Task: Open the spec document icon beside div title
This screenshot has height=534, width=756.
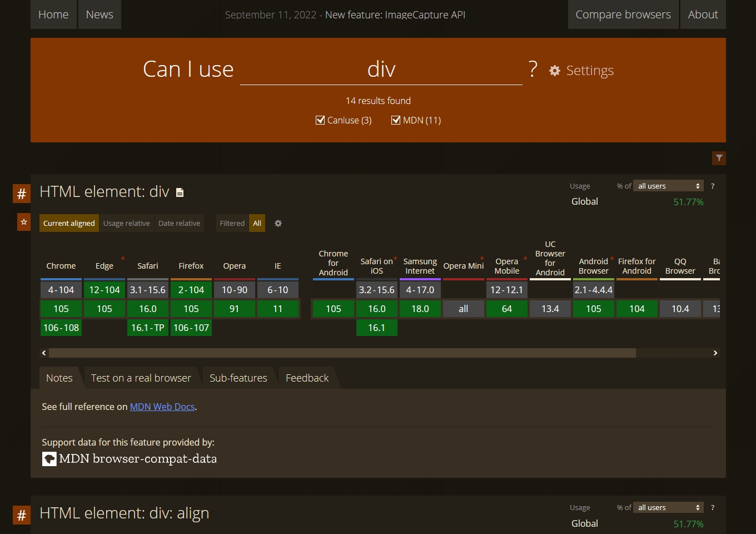Action: [180, 192]
